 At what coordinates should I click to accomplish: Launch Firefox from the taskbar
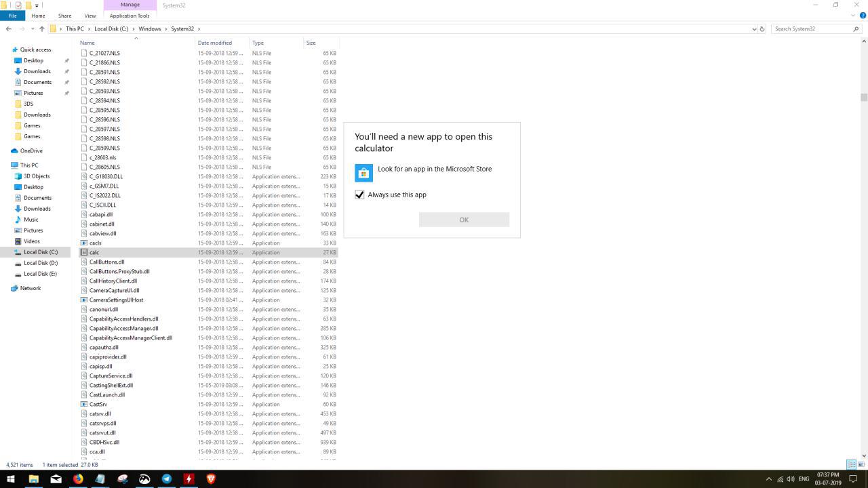(78, 479)
